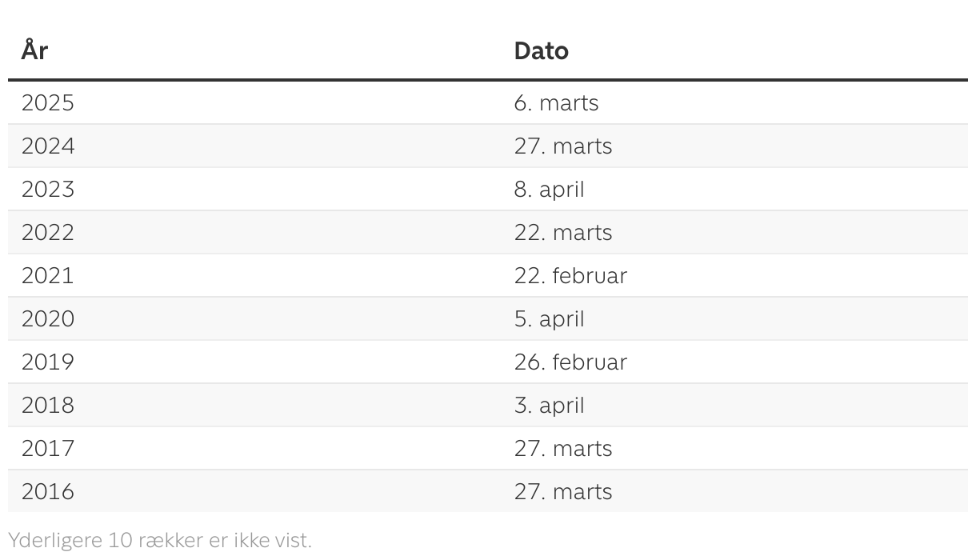The image size is (976, 560).
Task: Click the 2024 row year
Action: point(47,146)
